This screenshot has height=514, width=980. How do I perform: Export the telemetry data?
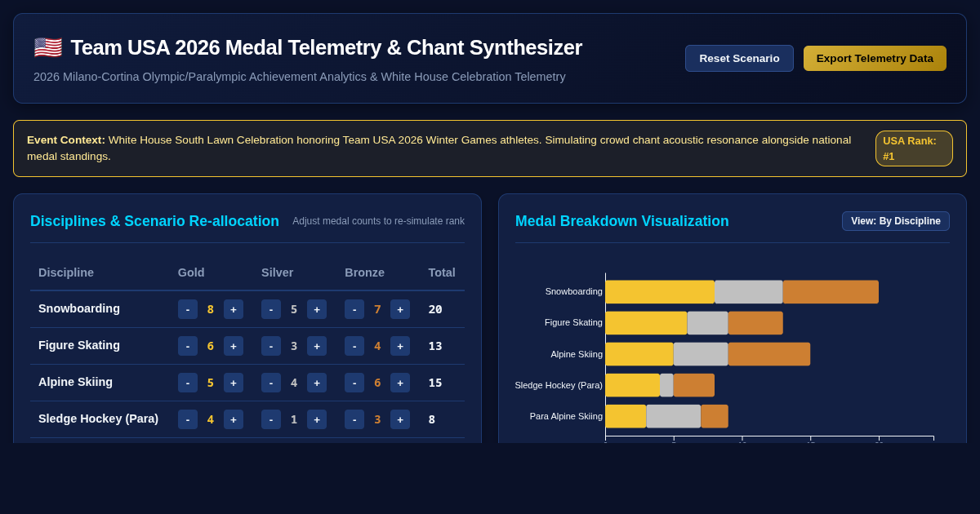coord(875,58)
